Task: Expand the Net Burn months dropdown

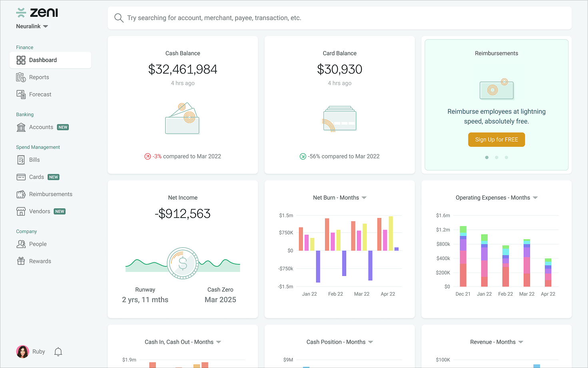Action: (364, 197)
